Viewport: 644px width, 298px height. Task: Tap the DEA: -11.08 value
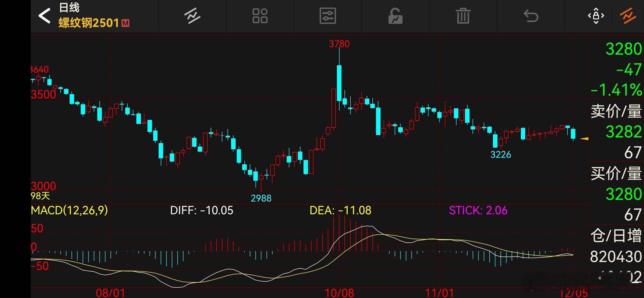coord(340,210)
